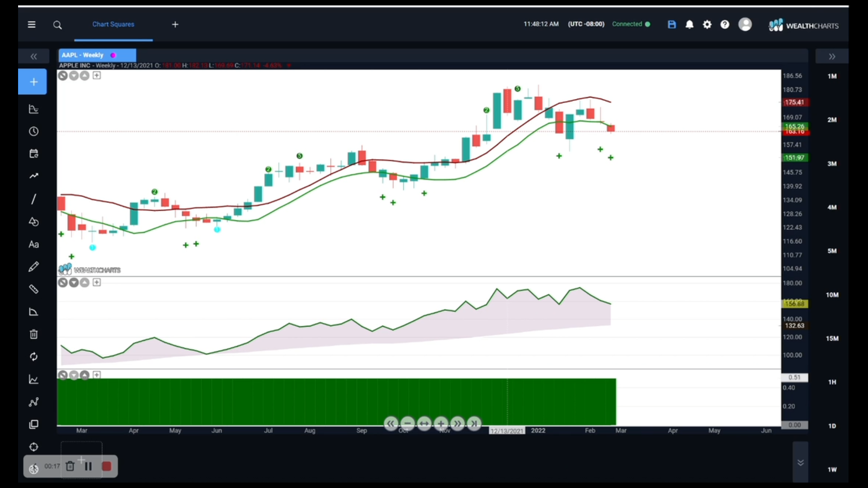Expand more timeframes with double down chevron
The width and height of the screenshot is (868, 488).
(800, 463)
